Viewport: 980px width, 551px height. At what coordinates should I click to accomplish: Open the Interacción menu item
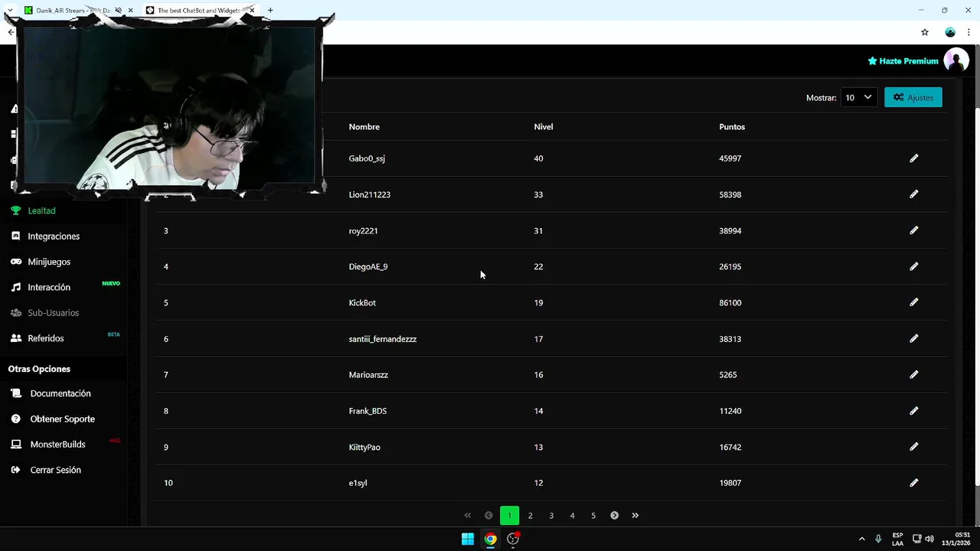tap(49, 287)
